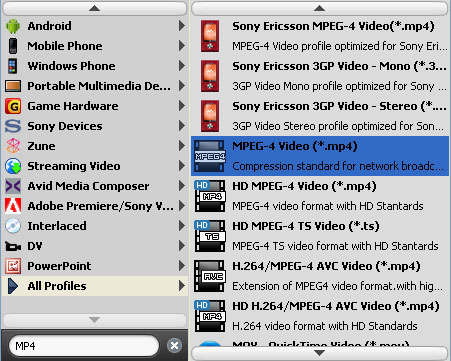This screenshot has height=361, width=451.
Task: Open the Interlaced category label
Action: point(57,226)
